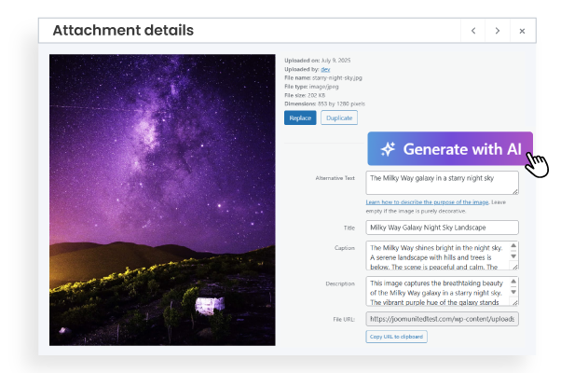
Task: Click the Caption scrollbar up arrow
Action: (514, 246)
